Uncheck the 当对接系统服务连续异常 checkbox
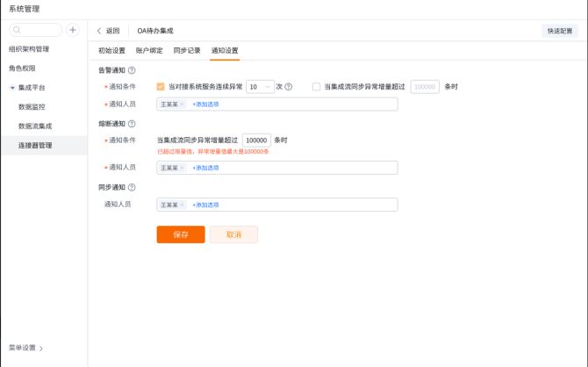The height and width of the screenshot is (367, 588). click(161, 87)
